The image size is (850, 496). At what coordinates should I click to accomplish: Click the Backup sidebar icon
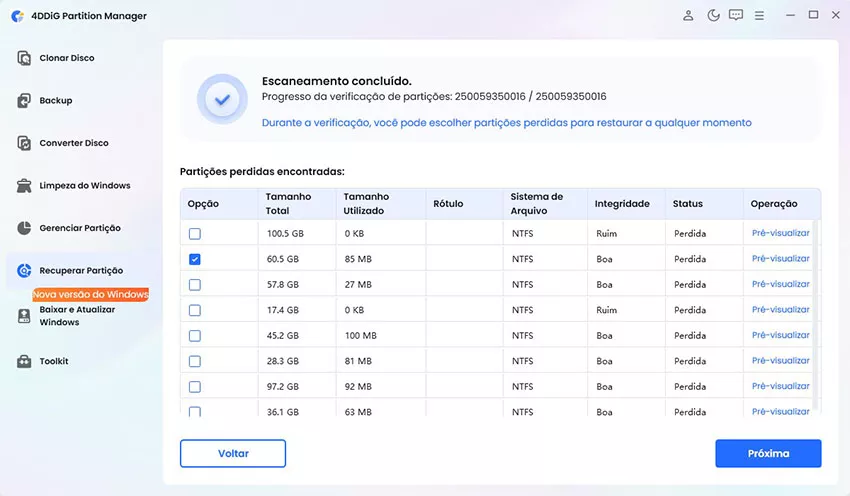click(x=24, y=100)
